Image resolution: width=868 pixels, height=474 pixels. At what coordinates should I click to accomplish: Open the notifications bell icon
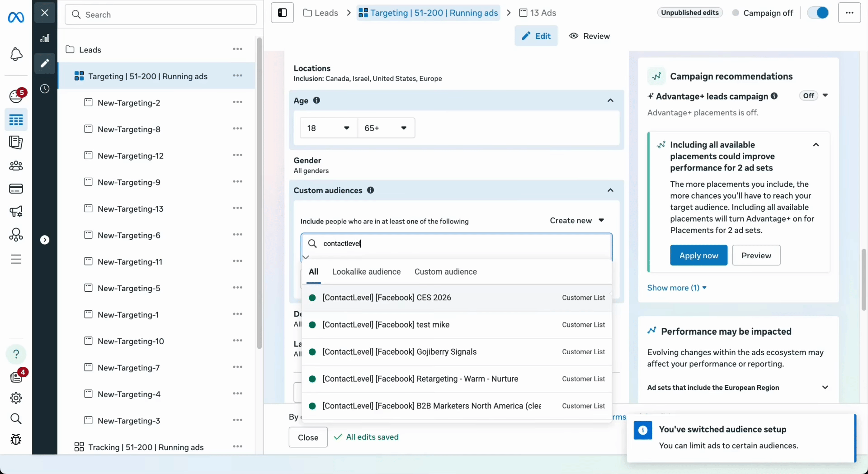(x=16, y=54)
